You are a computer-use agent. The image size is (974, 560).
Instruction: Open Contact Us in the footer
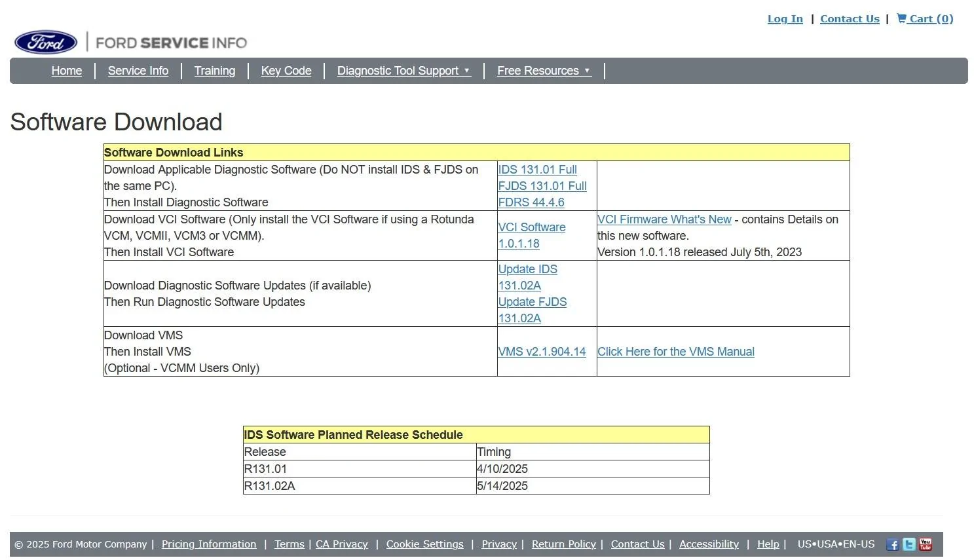coord(638,544)
